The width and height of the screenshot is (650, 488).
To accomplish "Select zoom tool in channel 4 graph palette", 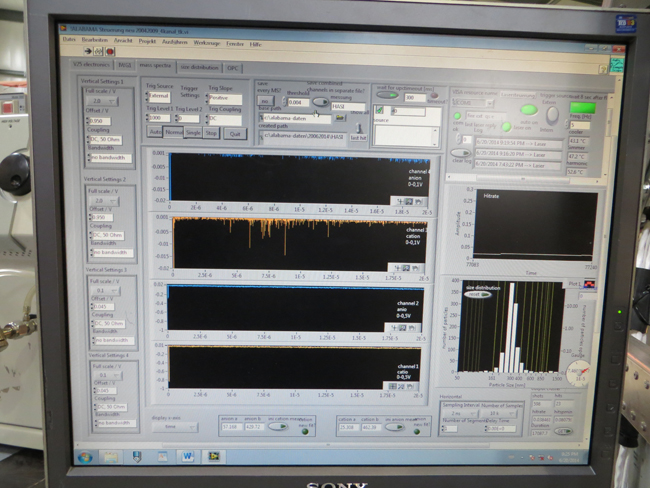I will [x=409, y=202].
